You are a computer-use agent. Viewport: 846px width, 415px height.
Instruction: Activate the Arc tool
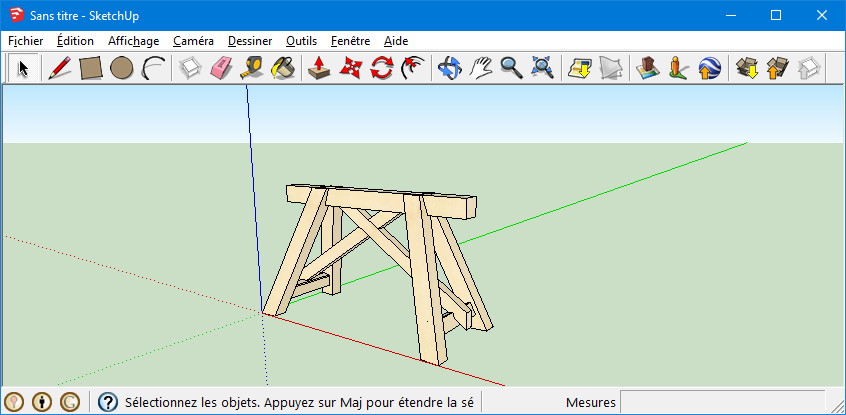[x=153, y=68]
